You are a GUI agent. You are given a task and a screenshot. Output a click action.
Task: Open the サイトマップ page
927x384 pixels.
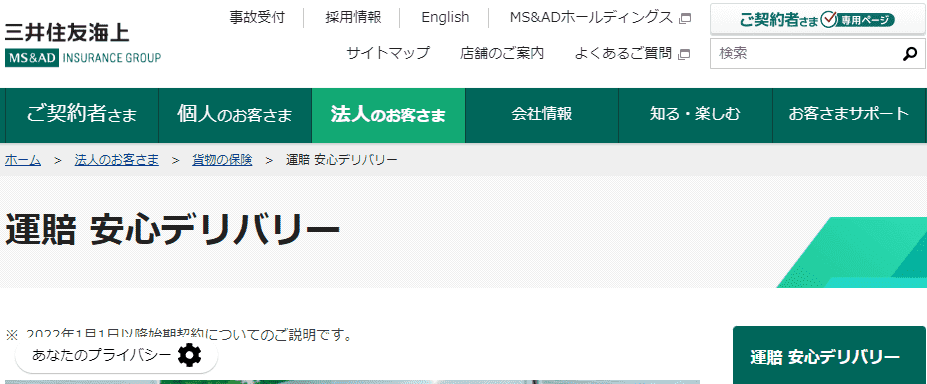388,53
